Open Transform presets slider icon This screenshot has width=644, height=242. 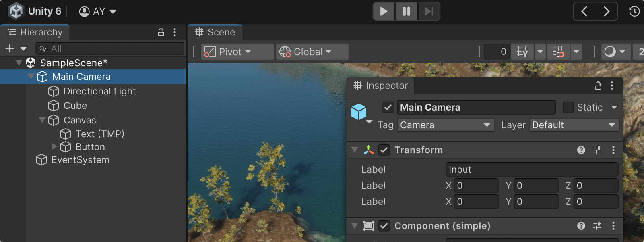point(597,150)
